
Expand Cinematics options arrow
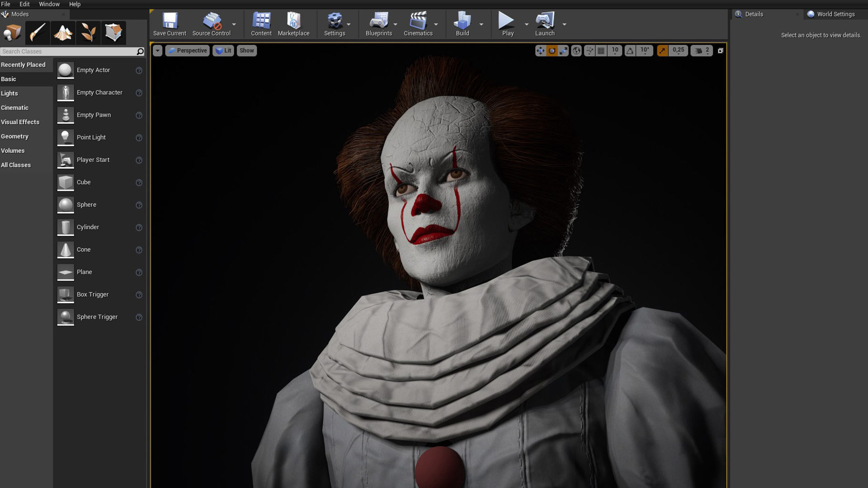(436, 24)
